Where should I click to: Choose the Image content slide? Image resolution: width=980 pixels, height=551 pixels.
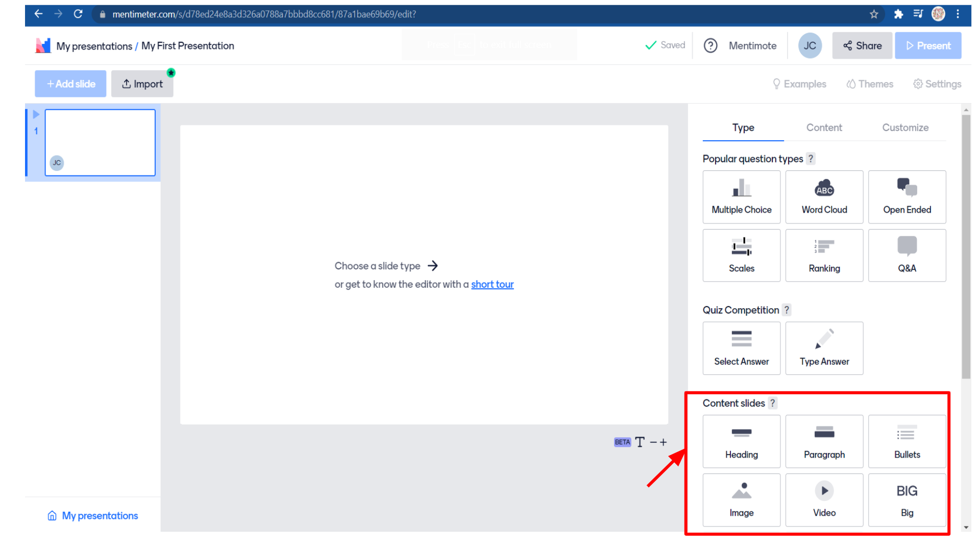tap(741, 499)
